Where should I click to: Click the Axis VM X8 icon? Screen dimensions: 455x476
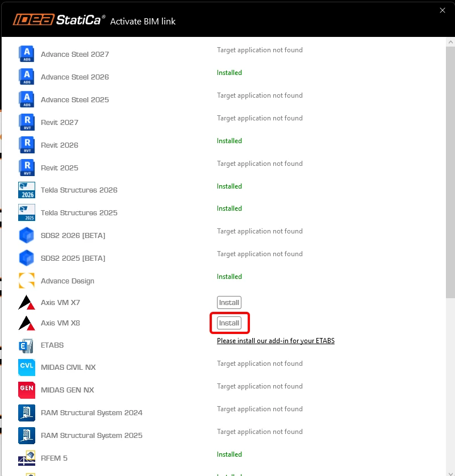coord(27,323)
